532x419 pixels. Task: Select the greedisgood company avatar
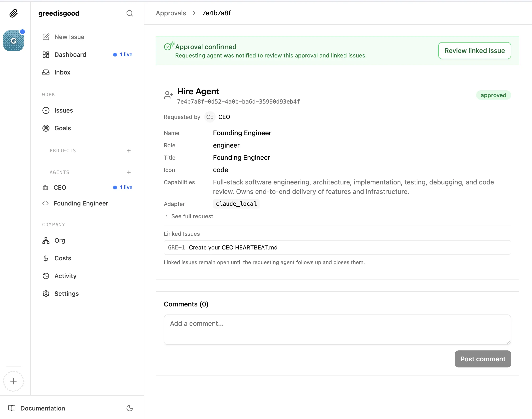tap(13, 41)
